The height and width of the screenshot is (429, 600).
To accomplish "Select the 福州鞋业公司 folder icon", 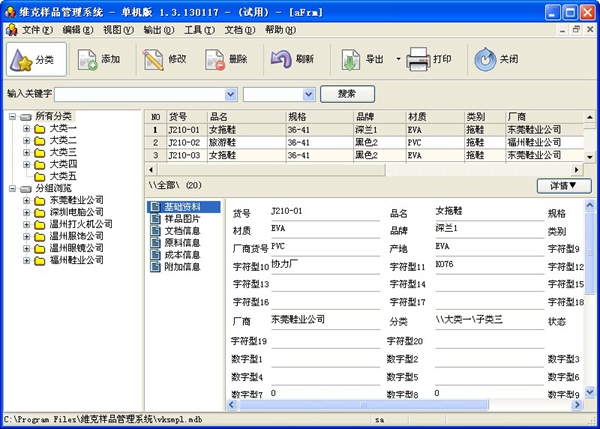I will [x=40, y=261].
